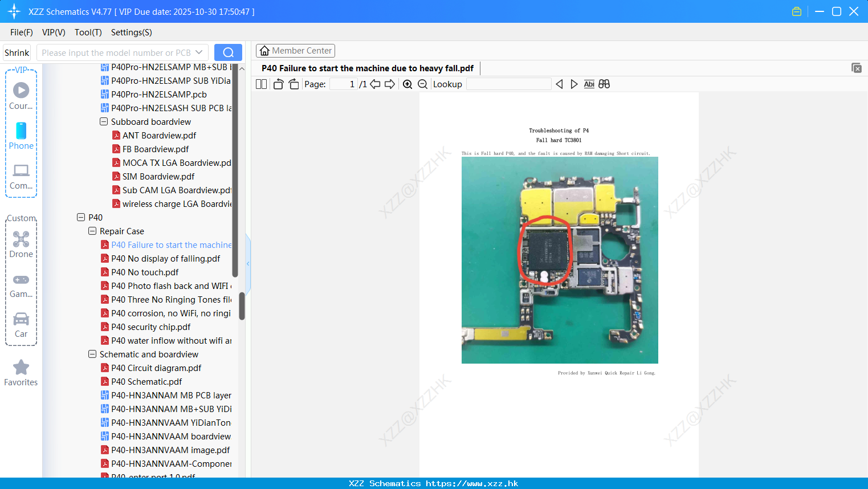Open P40 Three No Ringing Tones file
The height and width of the screenshot is (489, 868).
point(166,299)
